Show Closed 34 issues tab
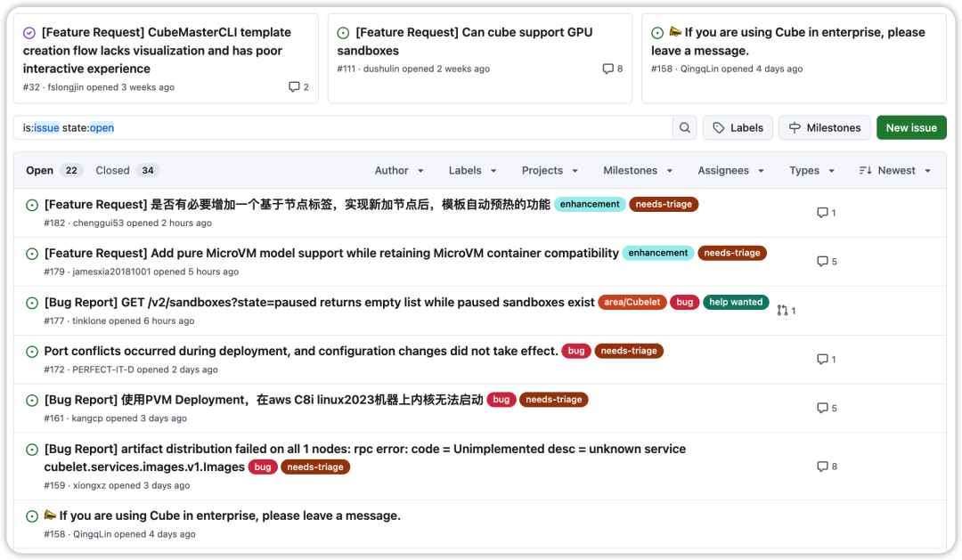The height and width of the screenshot is (560, 962). pyautogui.click(x=127, y=171)
